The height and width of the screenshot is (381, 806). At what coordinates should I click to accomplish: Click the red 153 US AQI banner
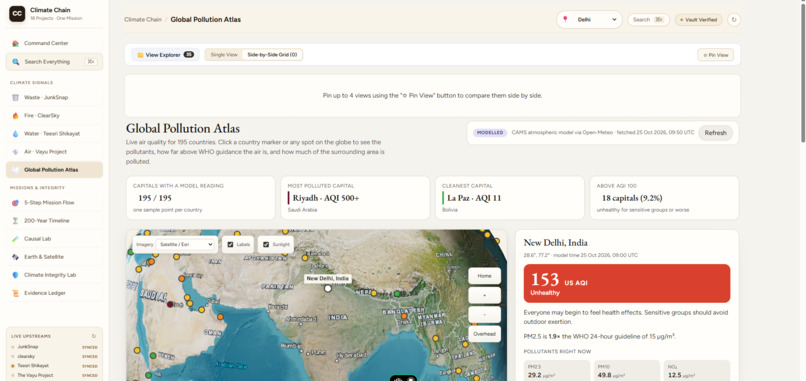627,283
